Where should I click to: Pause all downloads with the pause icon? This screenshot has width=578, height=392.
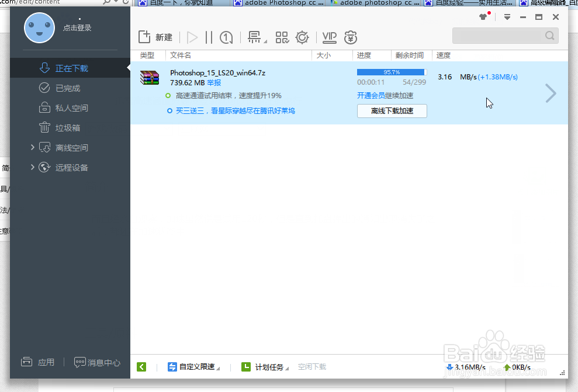pyautogui.click(x=208, y=37)
